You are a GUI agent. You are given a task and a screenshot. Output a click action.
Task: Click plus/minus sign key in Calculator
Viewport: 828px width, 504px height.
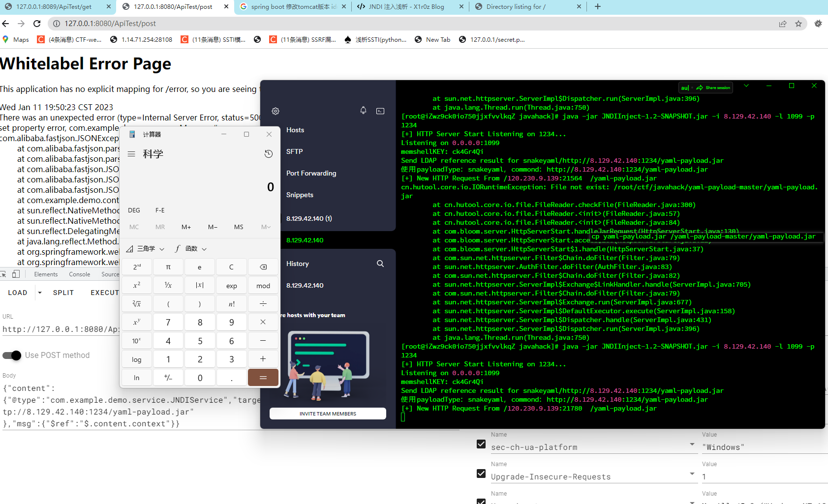coord(168,378)
